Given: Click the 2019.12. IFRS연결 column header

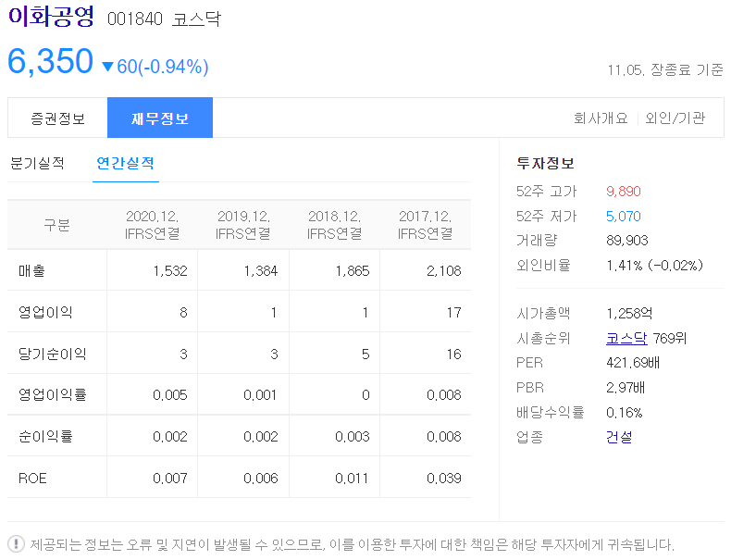Looking at the screenshot, I should point(242,225).
